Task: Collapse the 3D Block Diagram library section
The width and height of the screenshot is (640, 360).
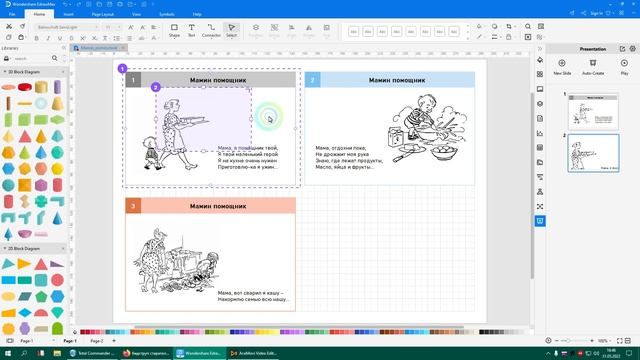Action: (5, 72)
